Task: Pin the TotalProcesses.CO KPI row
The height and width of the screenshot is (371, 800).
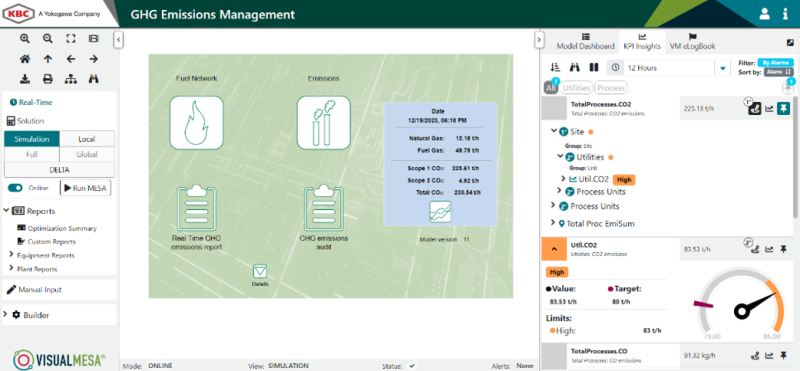Action: coord(784,356)
